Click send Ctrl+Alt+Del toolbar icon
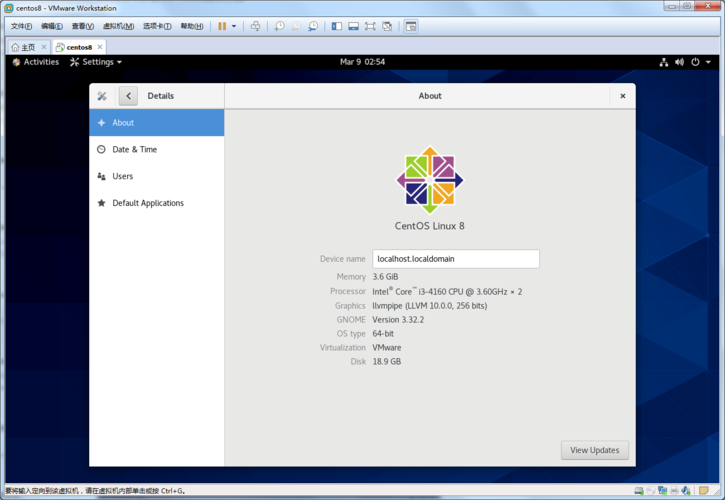The image size is (725, 500). click(255, 26)
